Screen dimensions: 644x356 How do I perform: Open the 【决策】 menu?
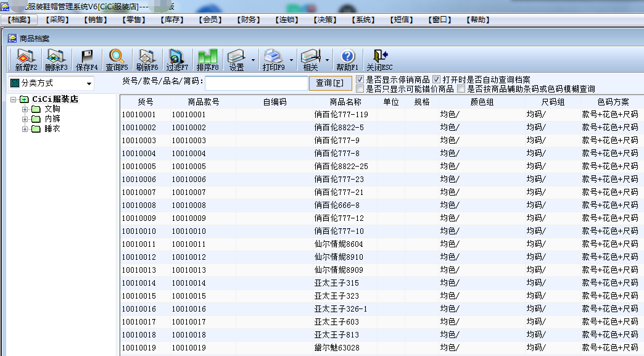click(x=325, y=20)
